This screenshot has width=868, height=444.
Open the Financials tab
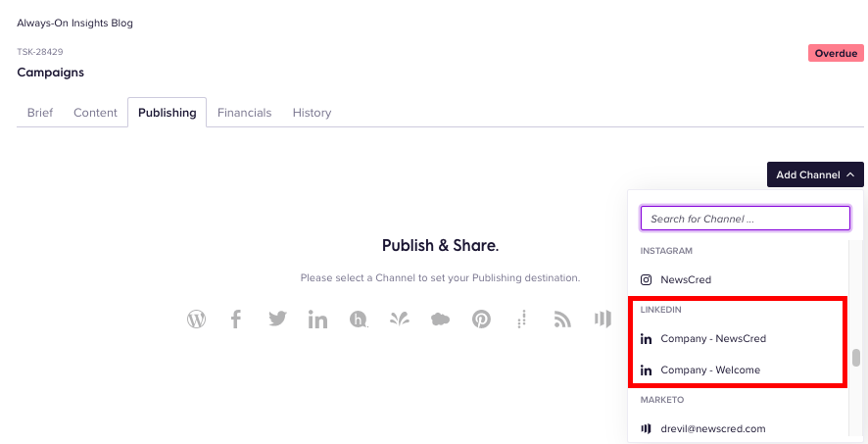244,113
